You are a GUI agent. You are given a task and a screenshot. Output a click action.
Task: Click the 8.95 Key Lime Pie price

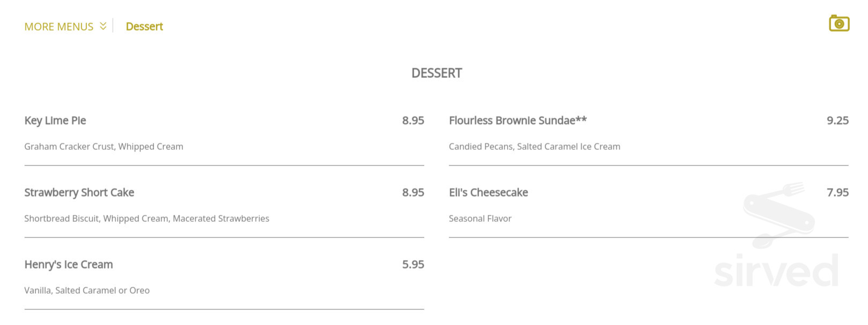pyautogui.click(x=413, y=120)
